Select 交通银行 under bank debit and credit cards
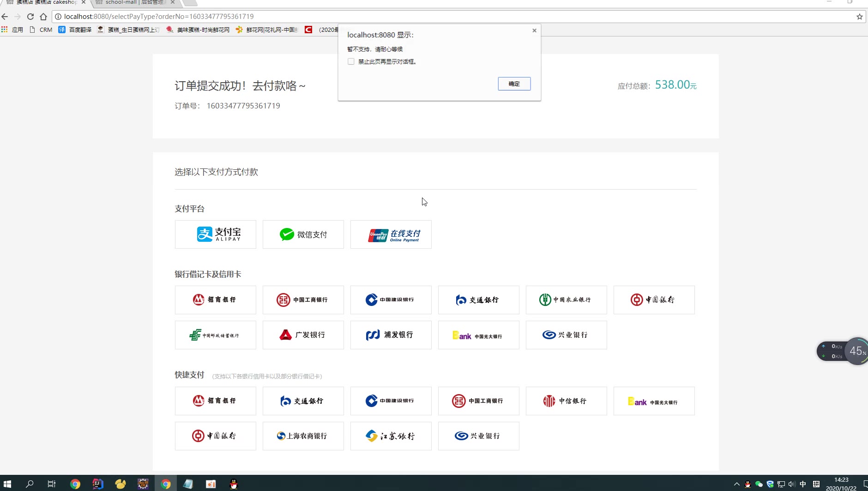Viewport: 868px width, 491px height. 479,300
